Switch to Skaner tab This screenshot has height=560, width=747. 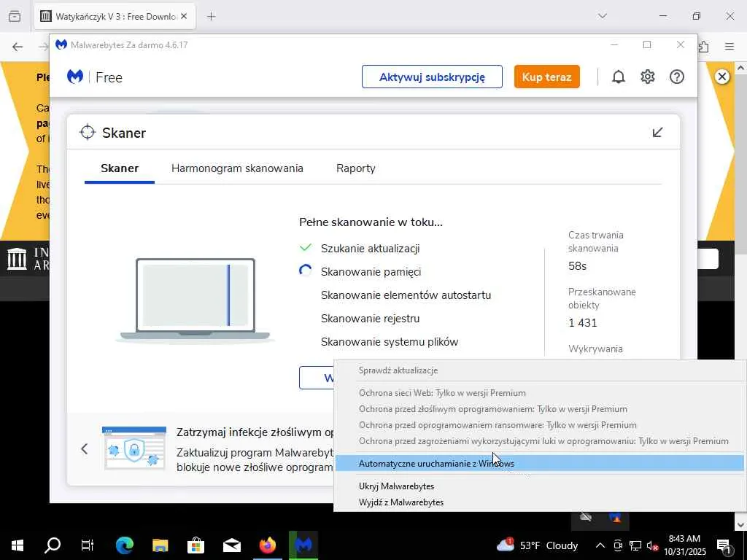pos(120,168)
